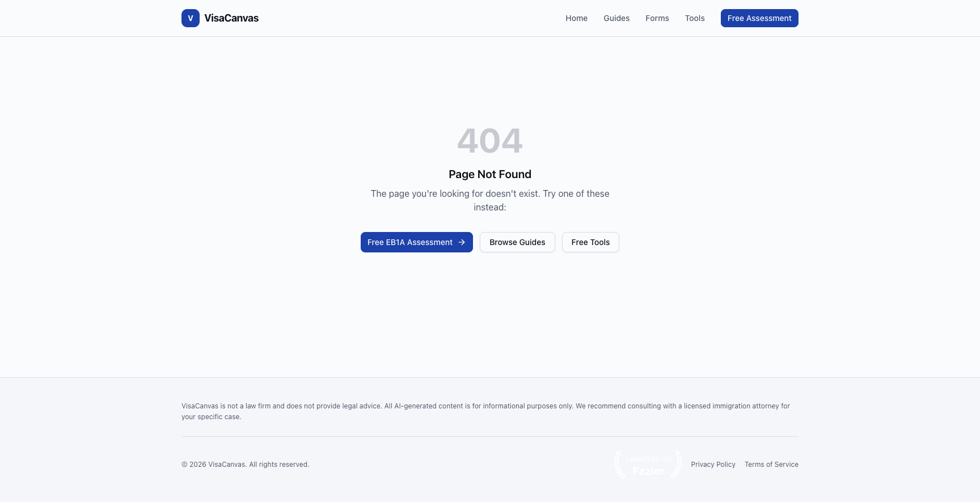Go to the Home nav link
Image resolution: width=980 pixels, height=502 pixels.
click(576, 18)
